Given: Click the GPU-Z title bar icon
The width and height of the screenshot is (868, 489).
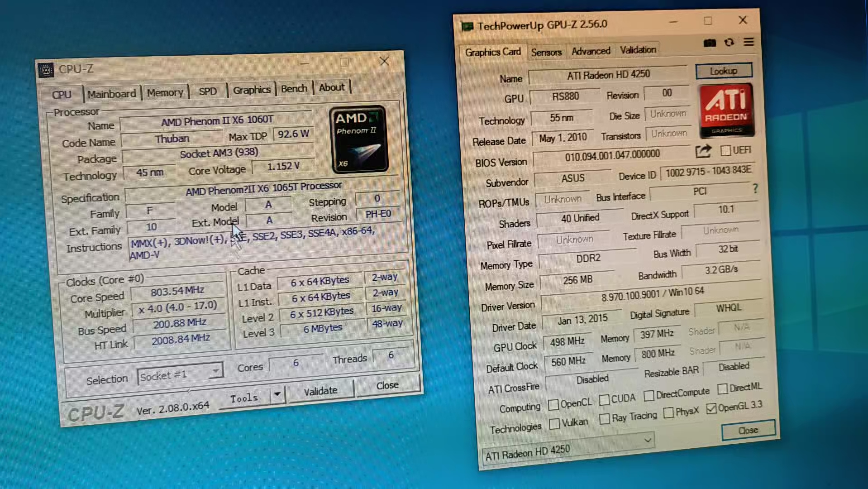Looking at the screenshot, I should click(x=467, y=26).
